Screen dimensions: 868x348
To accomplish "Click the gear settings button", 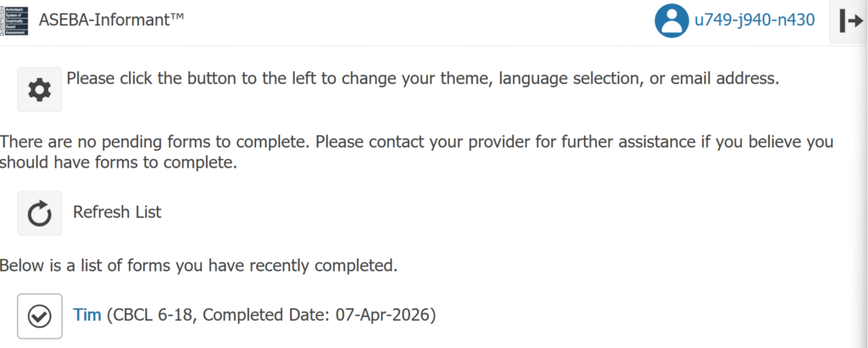I will pos(39,89).
